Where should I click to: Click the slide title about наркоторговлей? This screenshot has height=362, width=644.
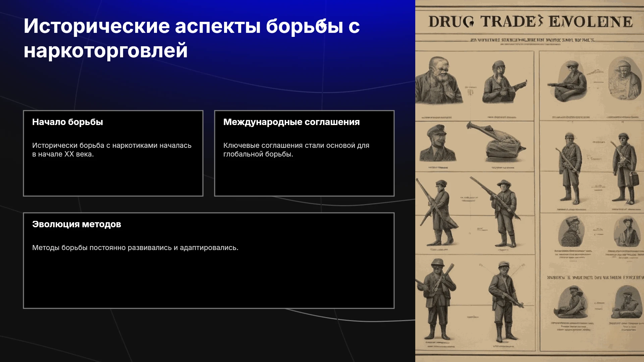[192, 38]
